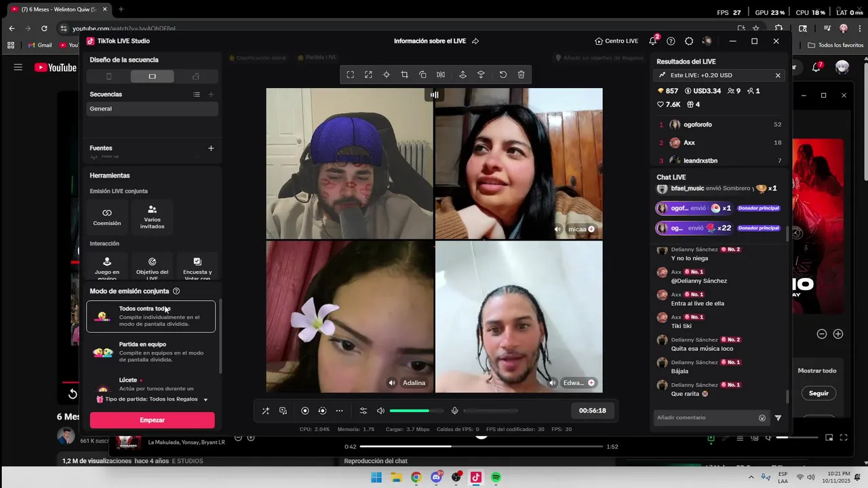
Task: Select Partida en equipo mode
Action: point(151,352)
